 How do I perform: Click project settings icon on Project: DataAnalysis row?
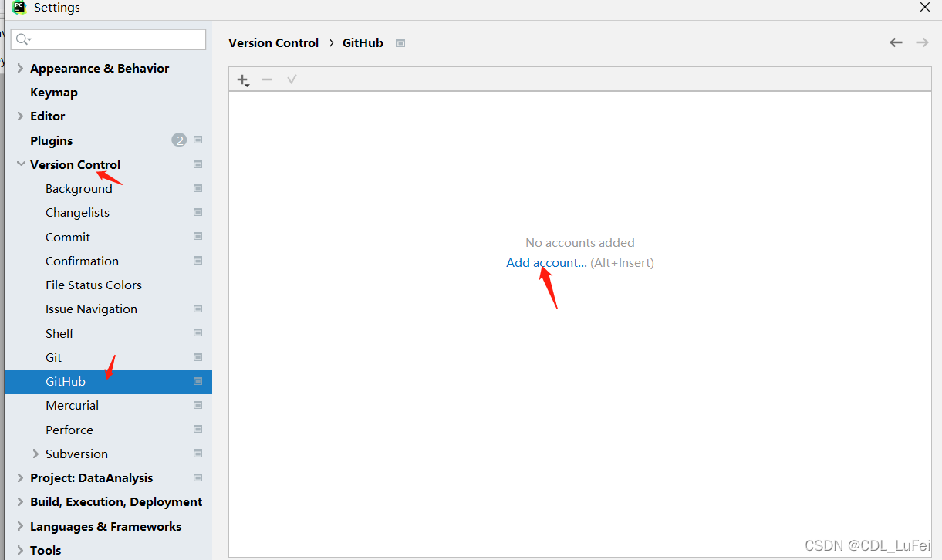point(198,477)
